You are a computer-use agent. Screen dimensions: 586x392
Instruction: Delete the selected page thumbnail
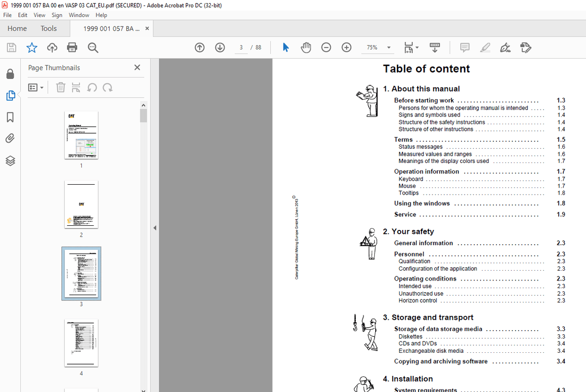(x=60, y=87)
